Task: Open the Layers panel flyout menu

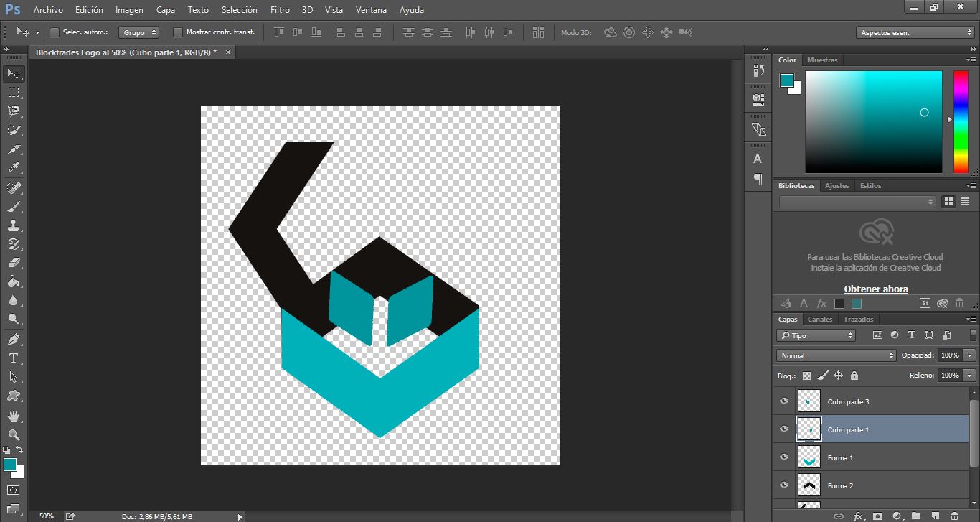Action: (972, 320)
